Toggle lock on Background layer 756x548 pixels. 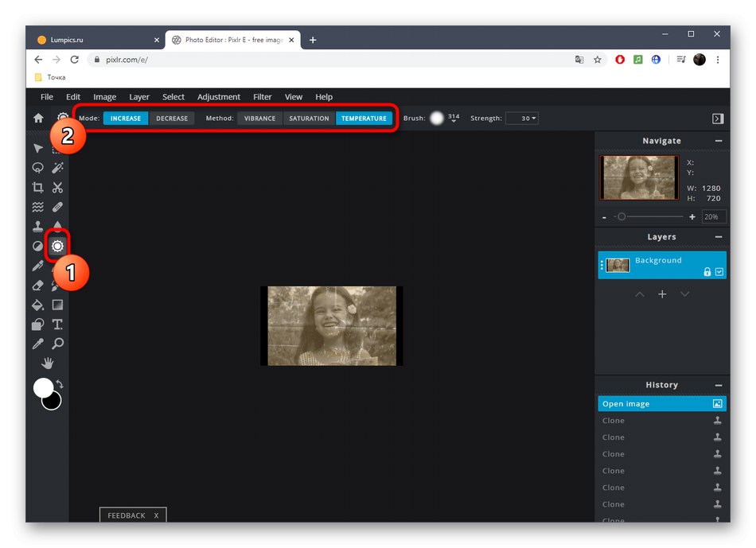[x=707, y=272]
